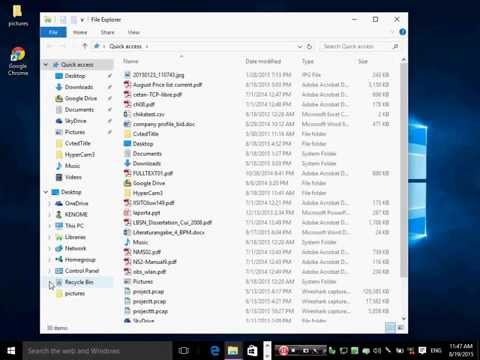Click the Google Chrome desktop shortcut
Viewport: 480px width, 360px height.
tap(18, 61)
